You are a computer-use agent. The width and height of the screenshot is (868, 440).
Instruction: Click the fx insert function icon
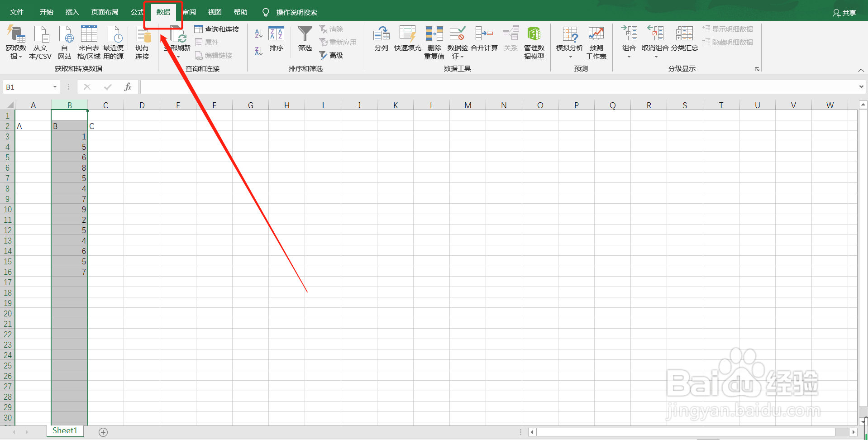(128, 87)
